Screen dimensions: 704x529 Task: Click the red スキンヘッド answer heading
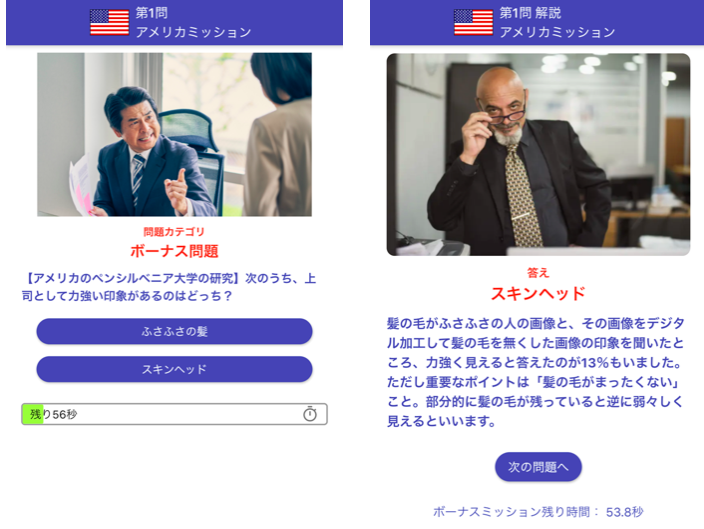click(538, 293)
